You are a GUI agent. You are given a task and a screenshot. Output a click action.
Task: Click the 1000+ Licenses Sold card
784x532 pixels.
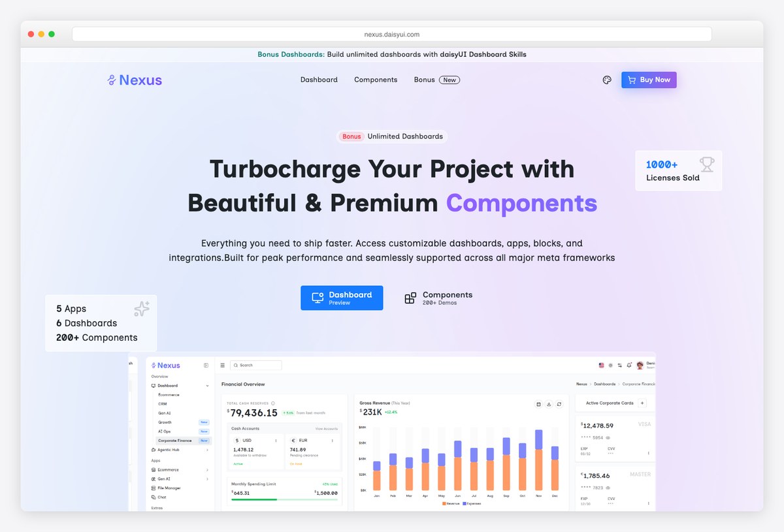click(679, 171)
